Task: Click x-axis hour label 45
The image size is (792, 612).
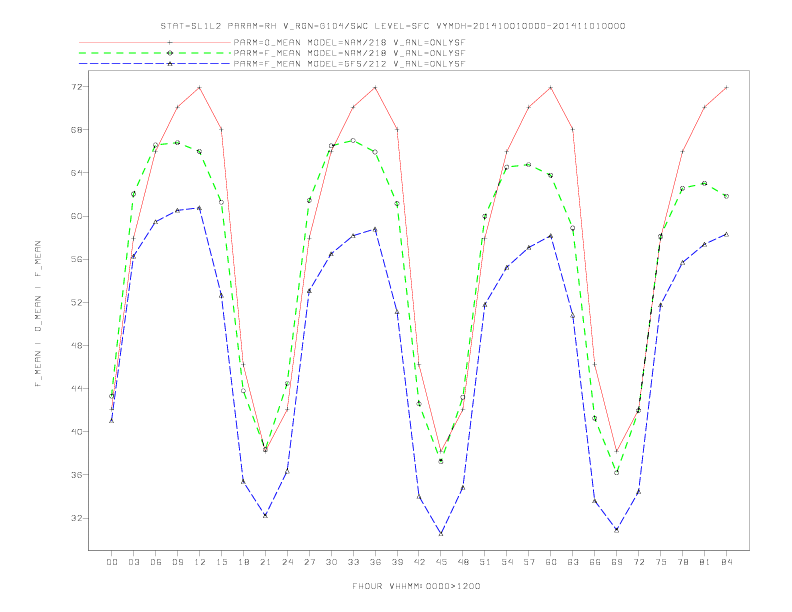Action: (441, 562)
